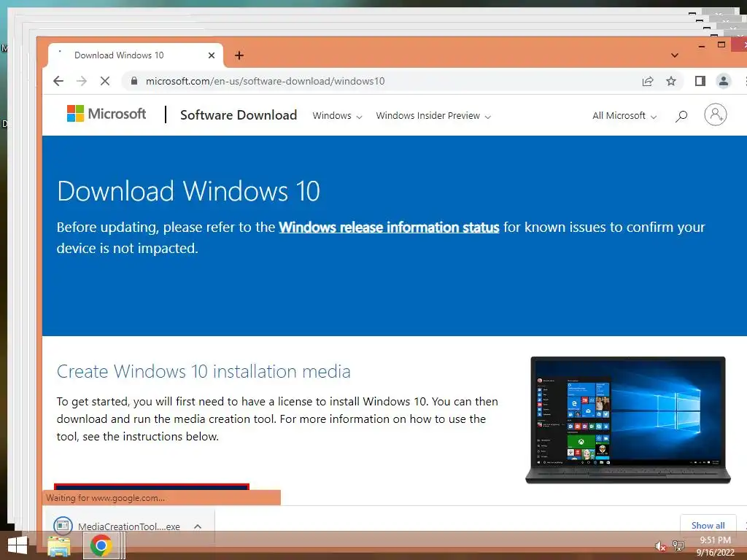Open the Chrome profile avatar

(723, 81)
